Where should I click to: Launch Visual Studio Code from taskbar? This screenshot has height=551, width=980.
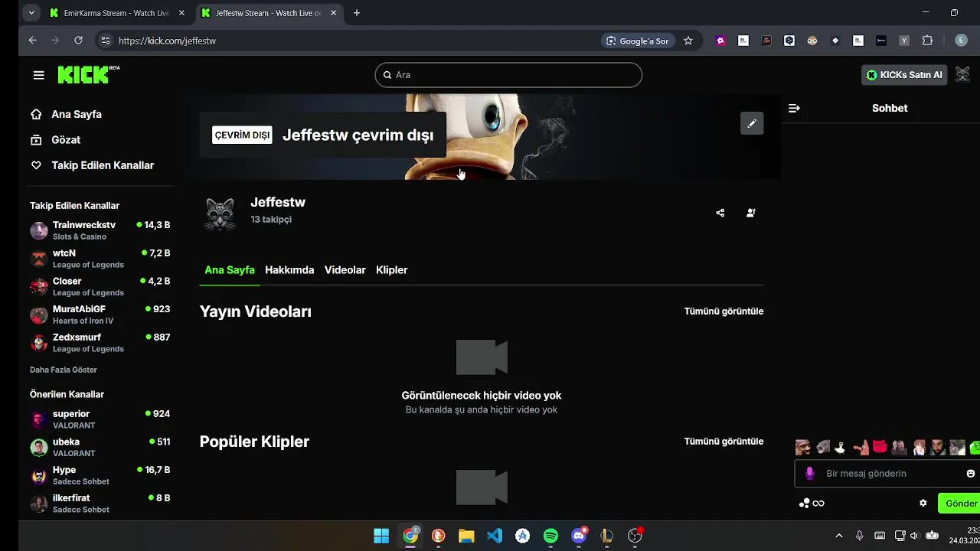click(x=495, y=536)
